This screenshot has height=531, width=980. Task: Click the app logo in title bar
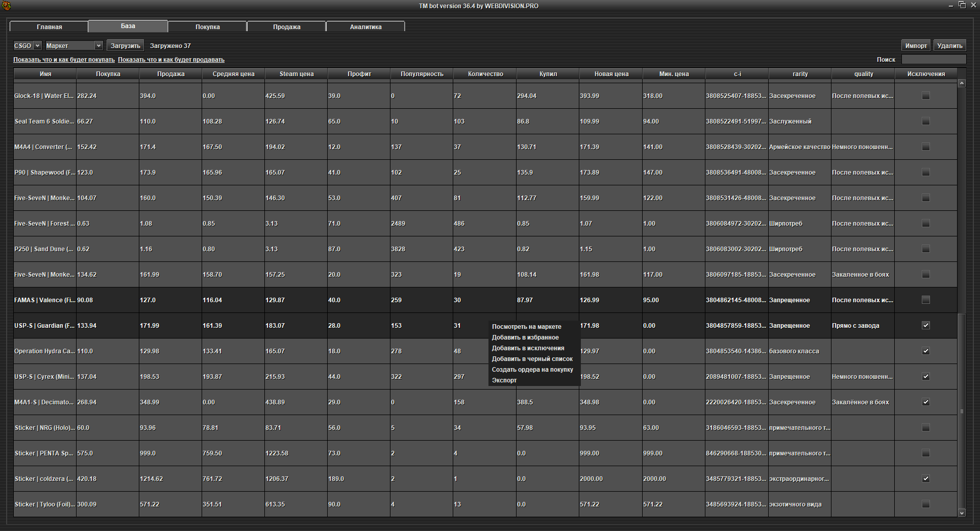(6, 6)
